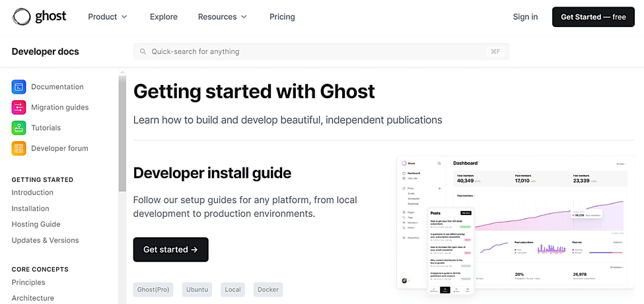Select the Docker platform tag

click(268, 289)
